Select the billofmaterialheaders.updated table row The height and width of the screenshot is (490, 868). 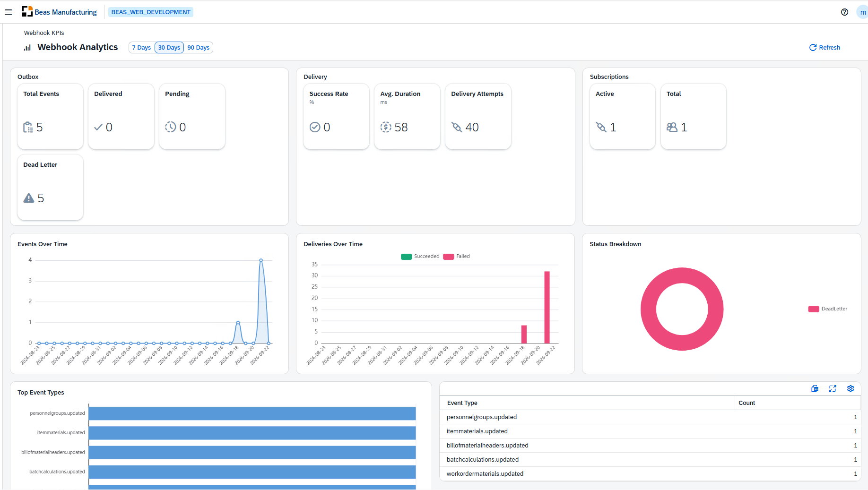tap(650, 446)
